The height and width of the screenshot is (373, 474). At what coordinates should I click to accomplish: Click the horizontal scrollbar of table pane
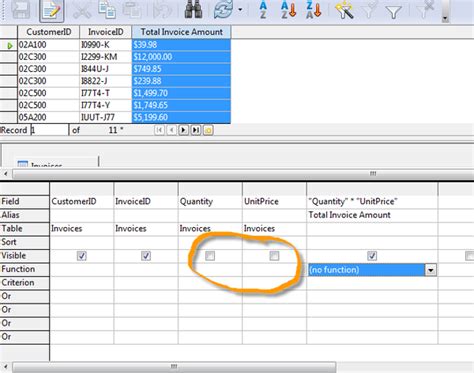[243, 174]
